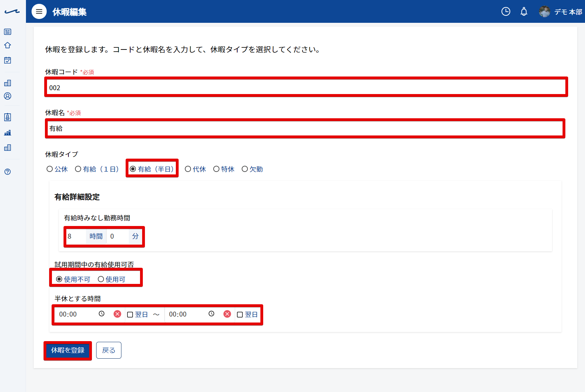Click the 休暇名 input field
585x392 pixels.
coord(305,128)
